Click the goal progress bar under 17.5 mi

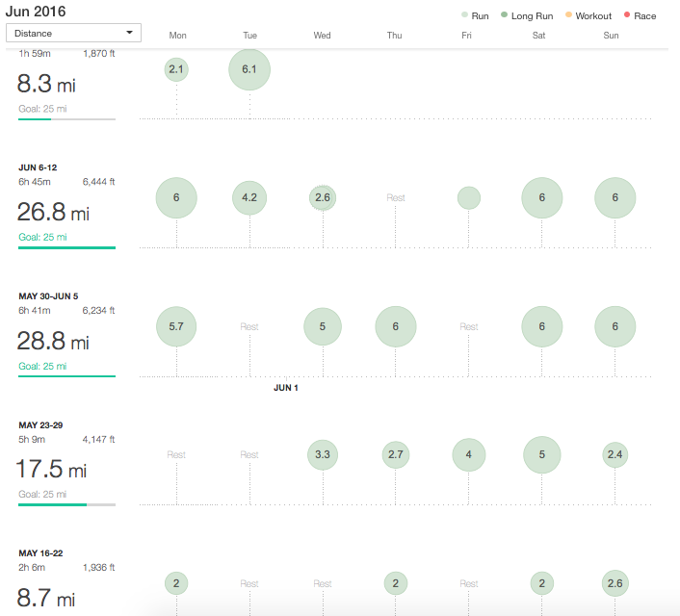pos(66,504)
